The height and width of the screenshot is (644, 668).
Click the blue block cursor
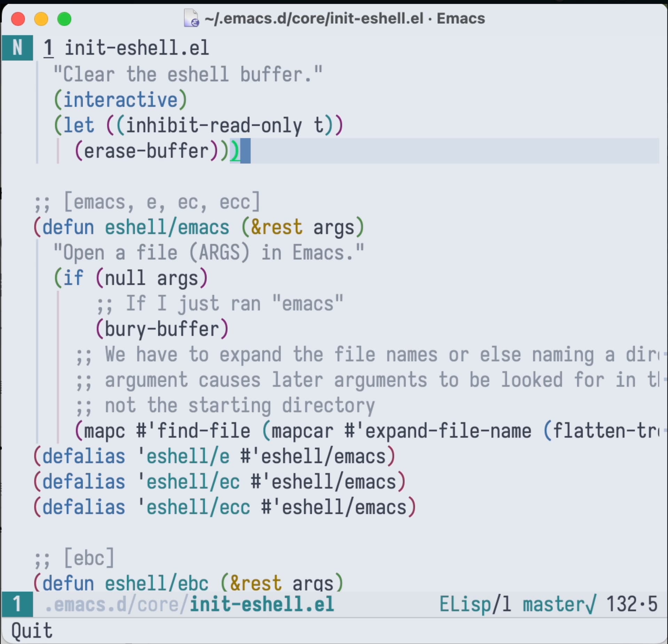point(245,151)
